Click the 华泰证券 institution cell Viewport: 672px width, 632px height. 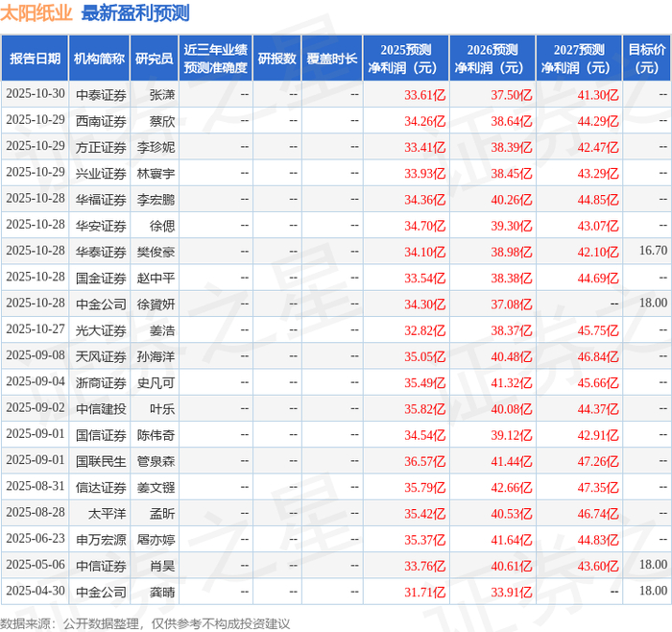pyautogui.click(x=101, y=252)
